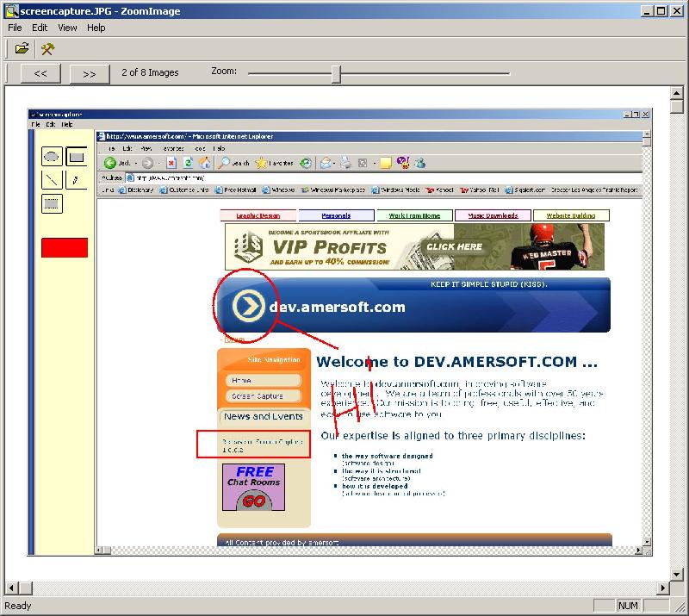Click the 'Ready' status bar text
Screen dimensions: 689x616
(18, 606)
